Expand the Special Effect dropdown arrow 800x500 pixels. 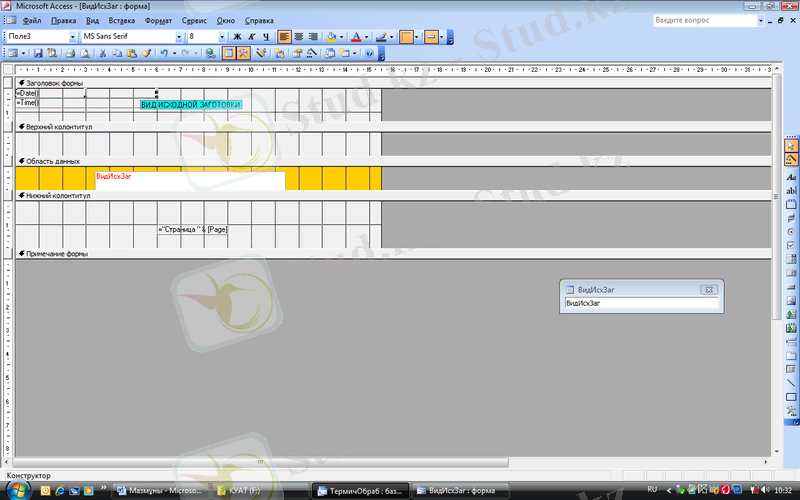coord(441,37)
